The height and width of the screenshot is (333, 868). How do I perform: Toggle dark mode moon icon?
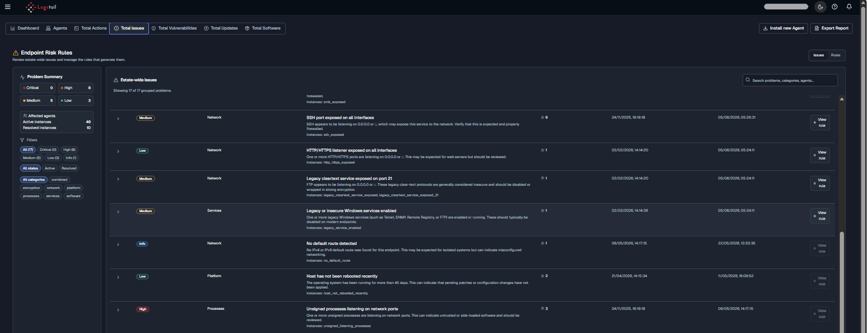click(x=820, y=7)
